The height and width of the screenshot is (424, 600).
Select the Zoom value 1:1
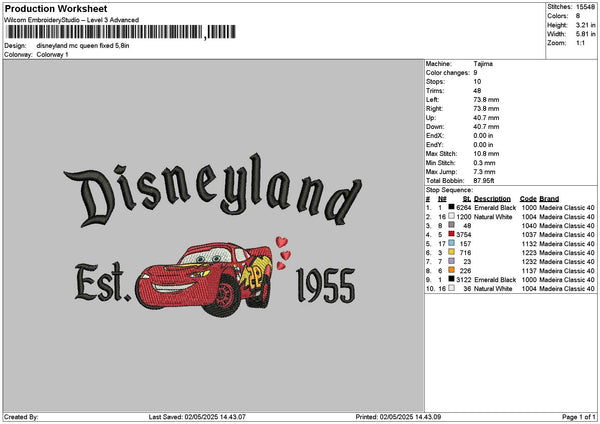tap(580, 43)
